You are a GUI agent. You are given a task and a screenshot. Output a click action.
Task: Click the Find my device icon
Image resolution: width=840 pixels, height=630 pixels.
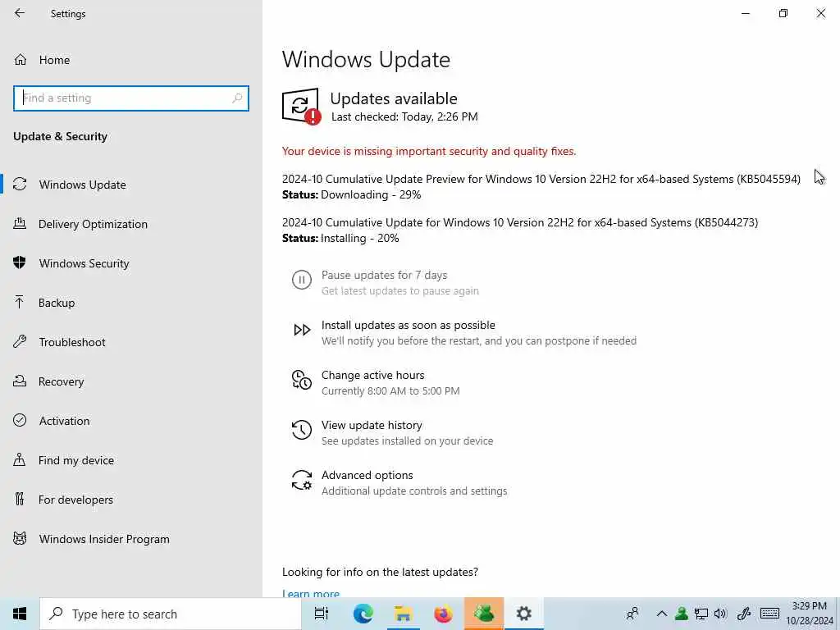(20, 459)
